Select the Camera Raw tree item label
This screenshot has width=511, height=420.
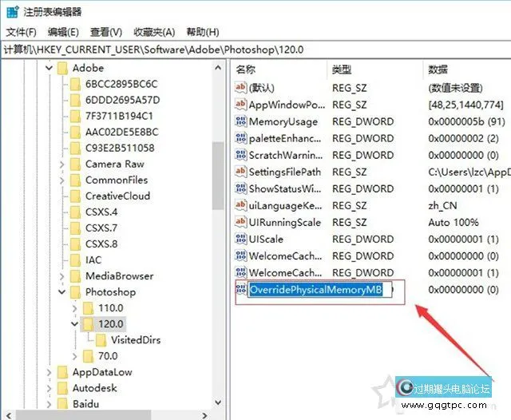(x=114, y=164)
